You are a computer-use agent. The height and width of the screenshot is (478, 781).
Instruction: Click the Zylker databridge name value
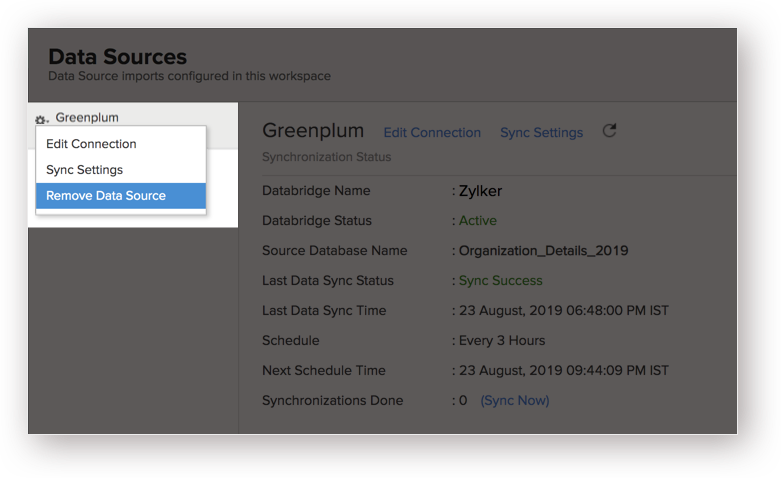click(480, 191)
